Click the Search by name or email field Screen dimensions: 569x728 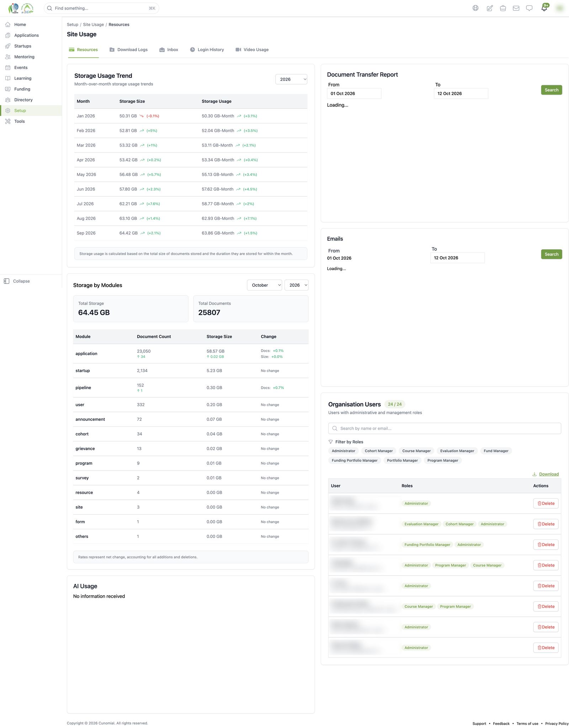point(445,429)
